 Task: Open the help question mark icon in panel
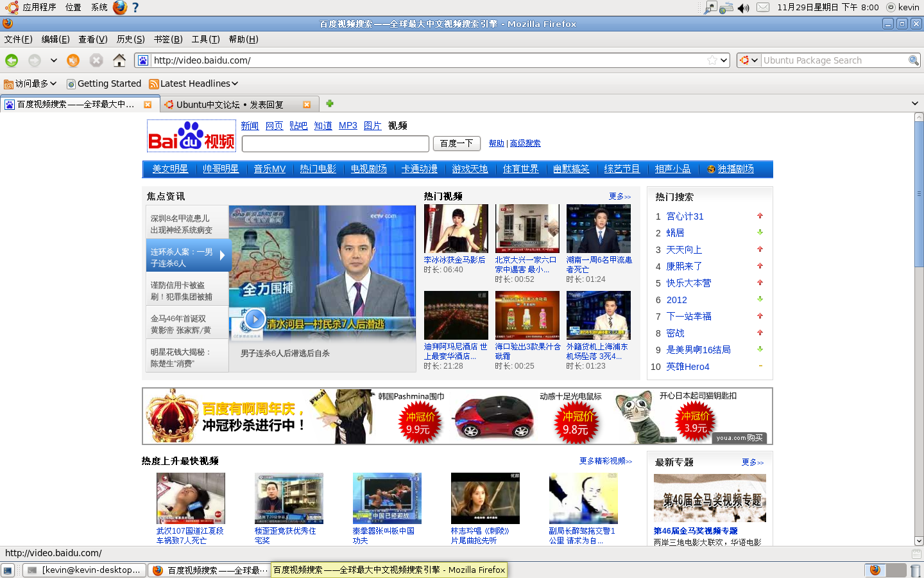pos(135,7)
